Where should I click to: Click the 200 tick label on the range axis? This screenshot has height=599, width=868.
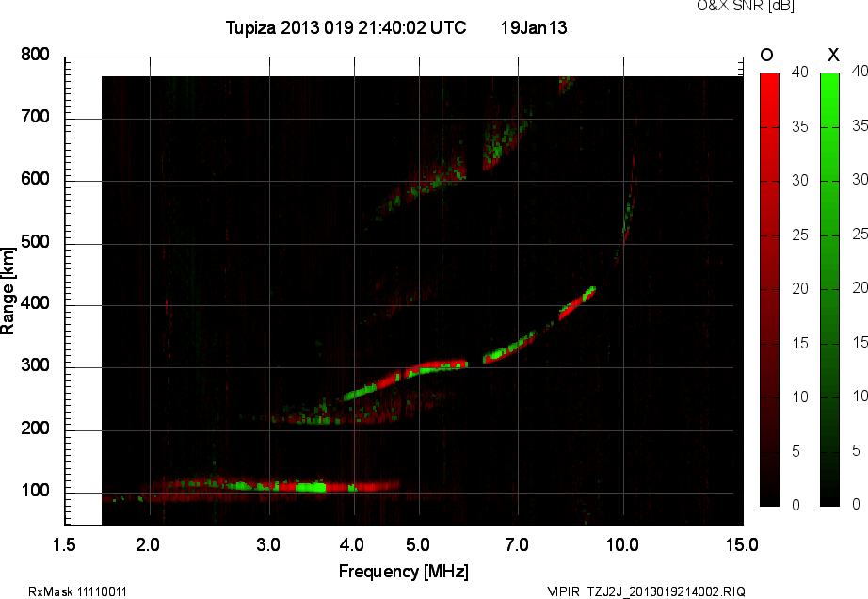pyautogui.click(x=36, y=429)
